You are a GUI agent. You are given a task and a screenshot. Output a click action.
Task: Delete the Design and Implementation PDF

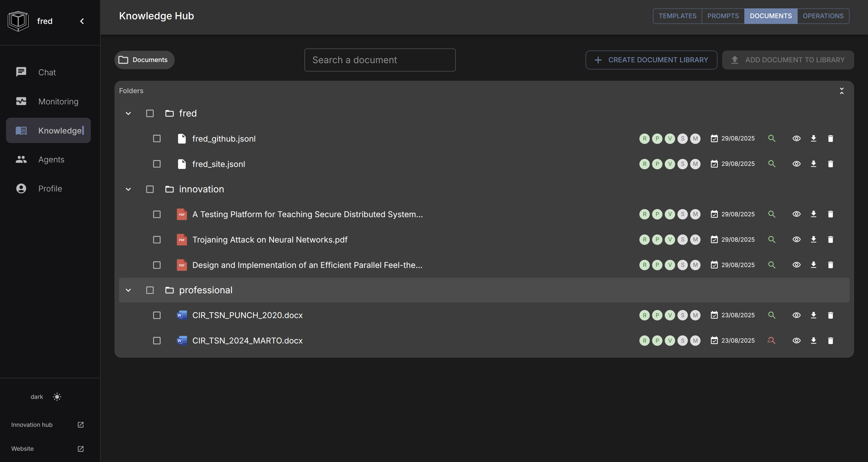[x=831, y=265]
